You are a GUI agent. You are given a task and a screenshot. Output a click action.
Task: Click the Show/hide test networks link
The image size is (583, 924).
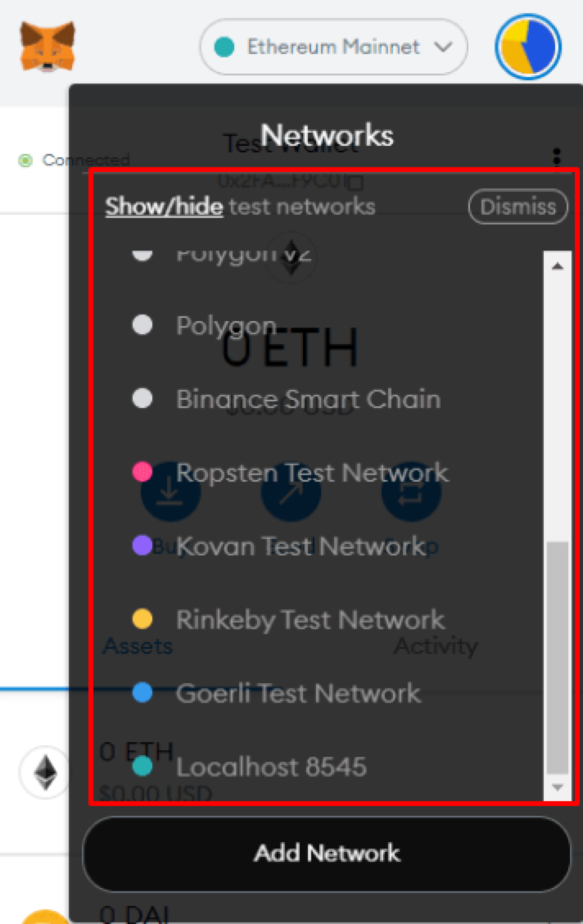[164, 206]
